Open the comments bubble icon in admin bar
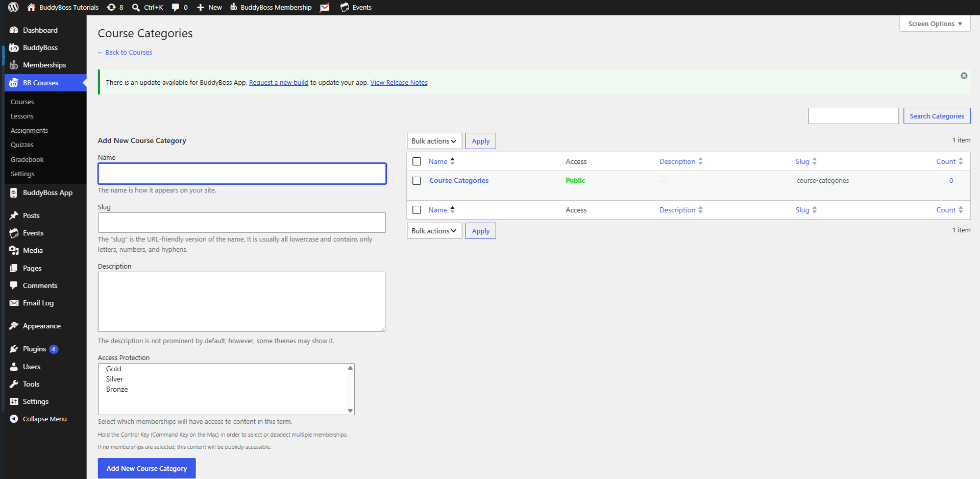Screen dimensions: 980x479 coord(176,7)
